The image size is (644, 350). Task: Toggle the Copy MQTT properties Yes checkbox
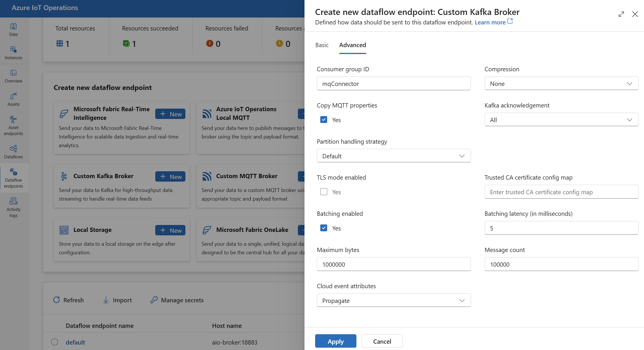click(x=323, y=120)
